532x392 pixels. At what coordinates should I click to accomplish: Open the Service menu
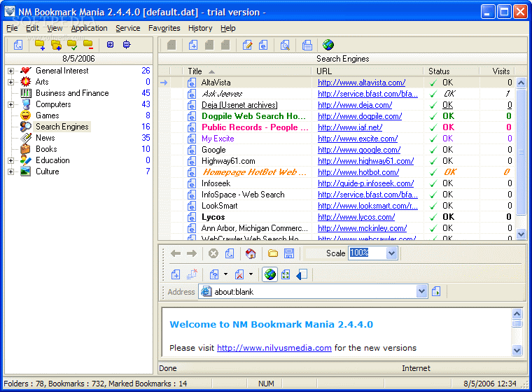point(128,28)
